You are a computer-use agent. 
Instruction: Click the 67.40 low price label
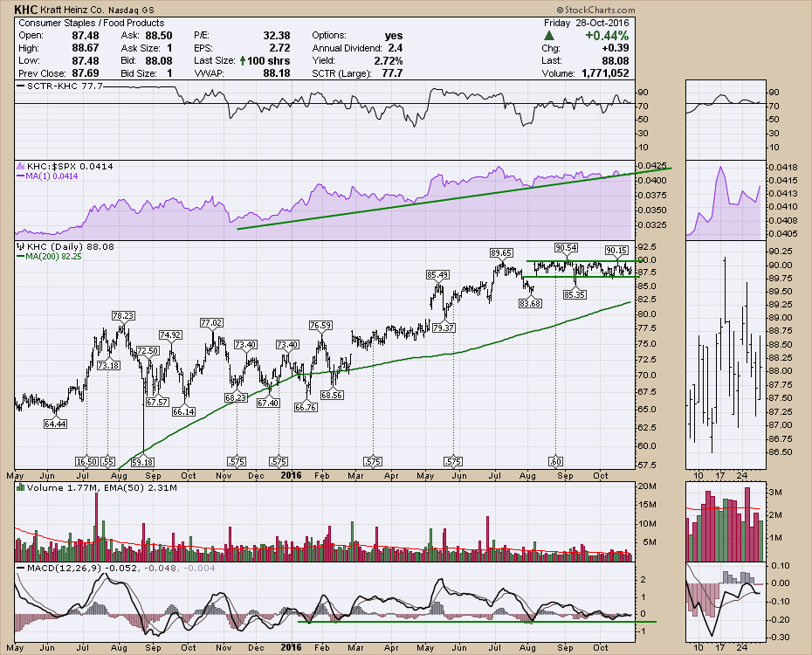pos(268,403)
